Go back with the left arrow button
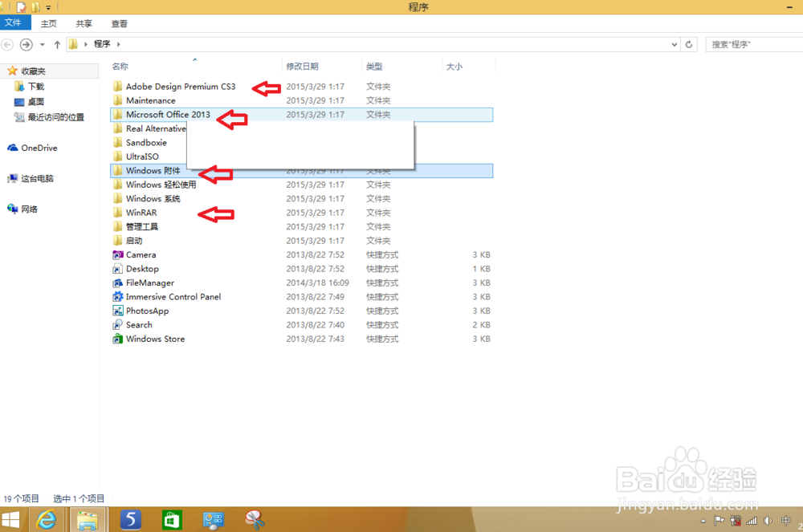 tap(7, 44)
